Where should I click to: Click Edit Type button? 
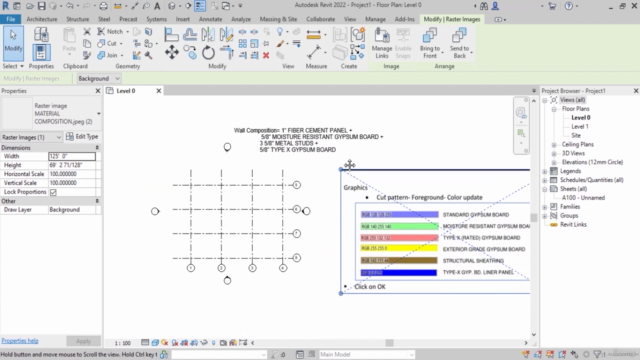pos(82,137)
